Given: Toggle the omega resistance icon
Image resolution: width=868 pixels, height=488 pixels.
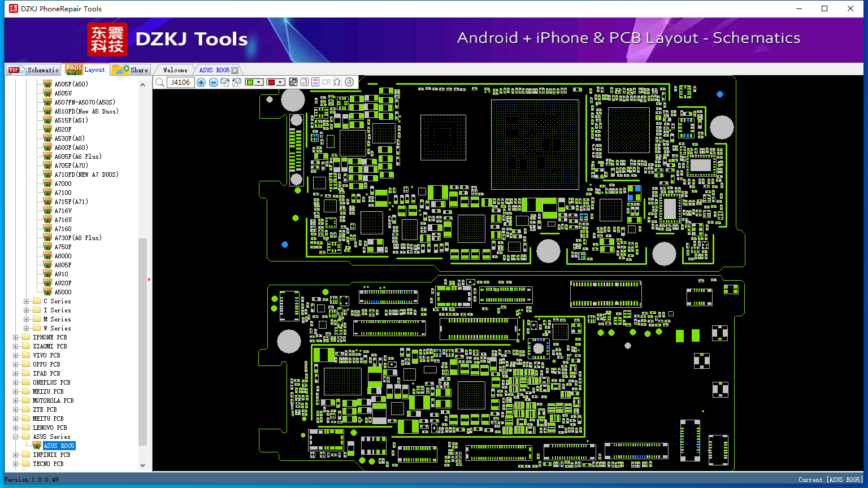Looking at the screenshot, I should (x=337, y=82).
